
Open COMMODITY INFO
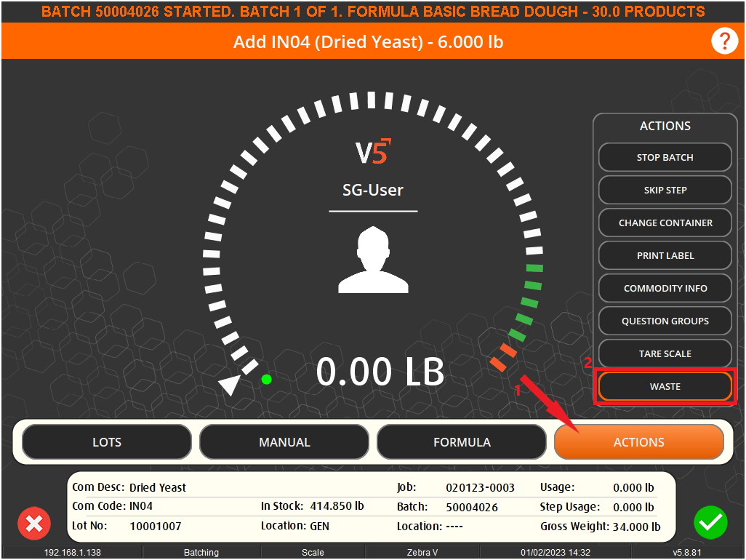[x=665, y=288]
